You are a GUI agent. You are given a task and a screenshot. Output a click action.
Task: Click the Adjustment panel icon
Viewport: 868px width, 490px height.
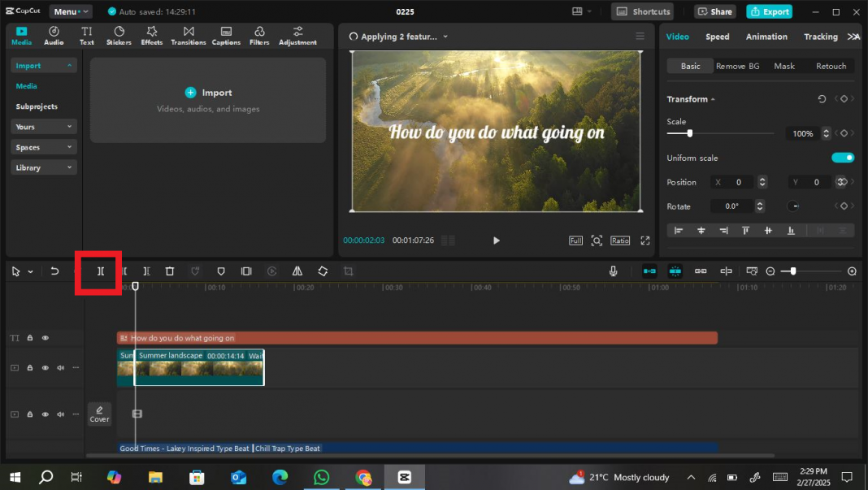[297, 35]
